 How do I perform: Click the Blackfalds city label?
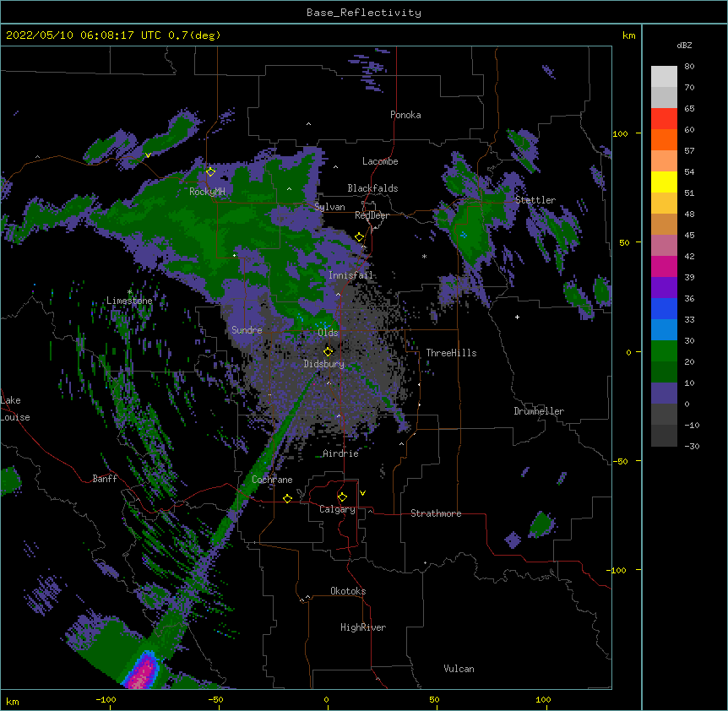(372, 188)
